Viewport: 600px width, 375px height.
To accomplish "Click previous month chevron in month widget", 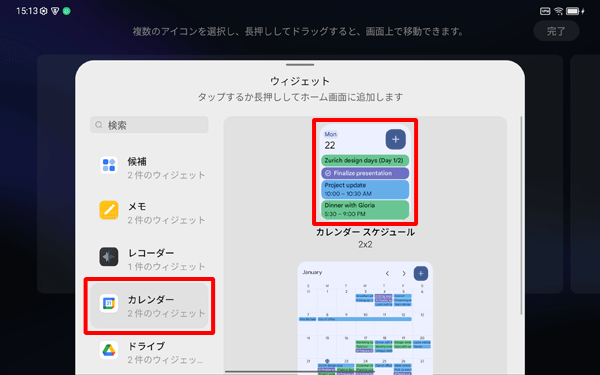I will (387, 273).
